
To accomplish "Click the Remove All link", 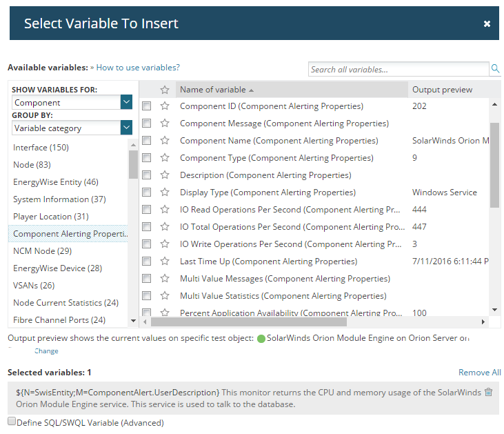I will click(479, 373).
